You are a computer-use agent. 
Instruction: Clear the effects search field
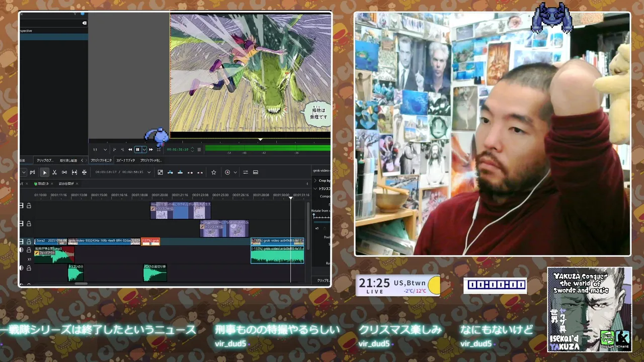[x=85, y=23]
